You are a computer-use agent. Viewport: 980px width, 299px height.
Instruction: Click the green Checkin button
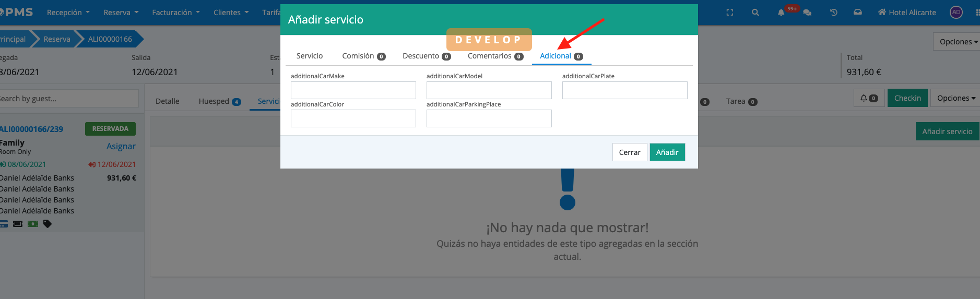(x=907, y=98)
